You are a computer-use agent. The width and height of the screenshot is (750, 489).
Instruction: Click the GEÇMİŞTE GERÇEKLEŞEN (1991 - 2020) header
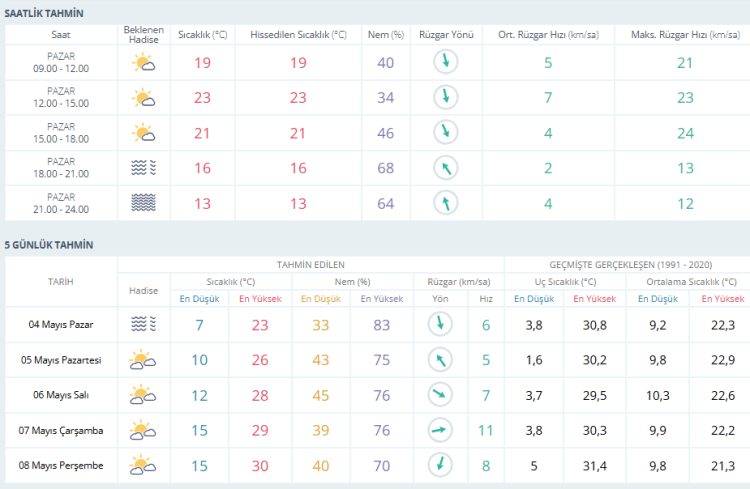(x=625, y=264)
